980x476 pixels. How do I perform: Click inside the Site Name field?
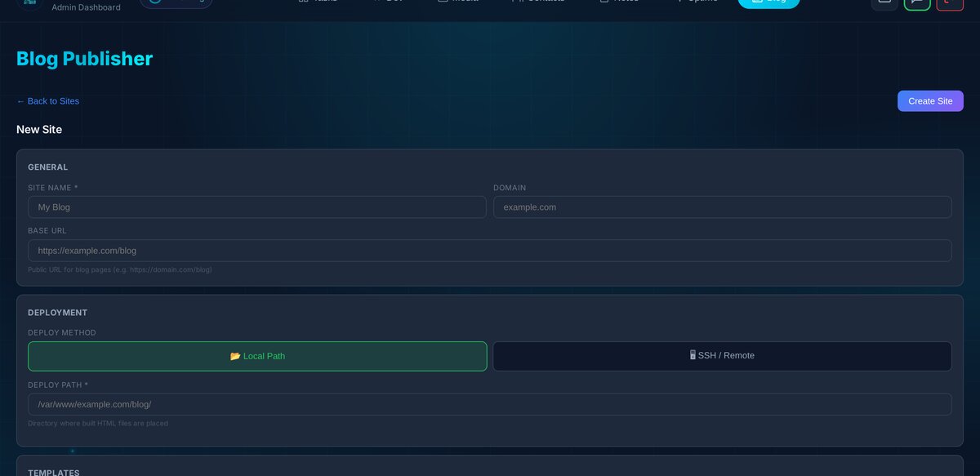click(258, 207)
